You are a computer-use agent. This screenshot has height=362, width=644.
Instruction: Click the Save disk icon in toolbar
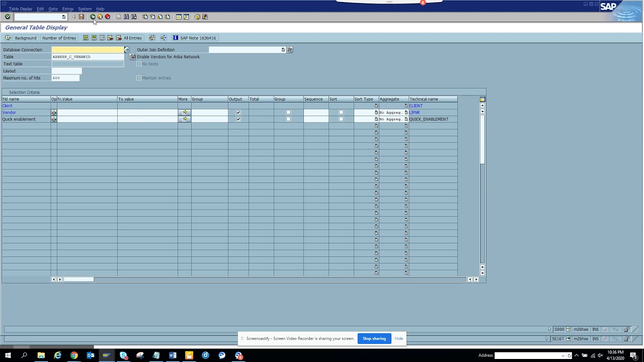81,17
